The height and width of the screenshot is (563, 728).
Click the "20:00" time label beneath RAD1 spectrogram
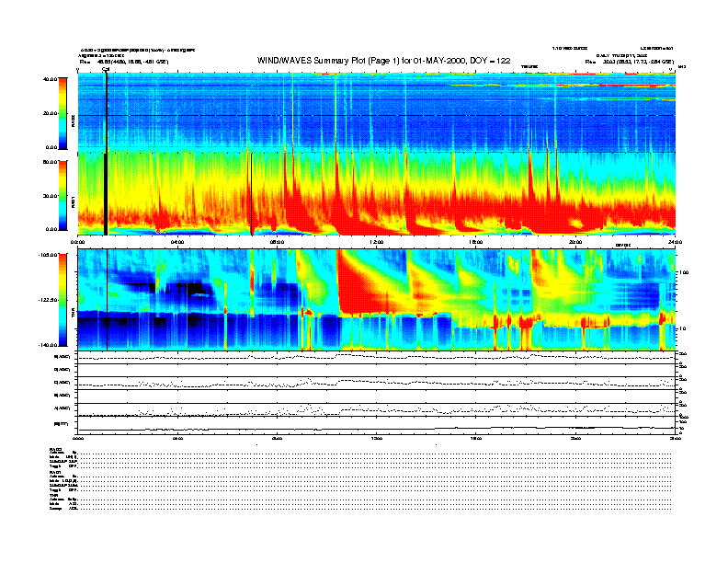575,242
